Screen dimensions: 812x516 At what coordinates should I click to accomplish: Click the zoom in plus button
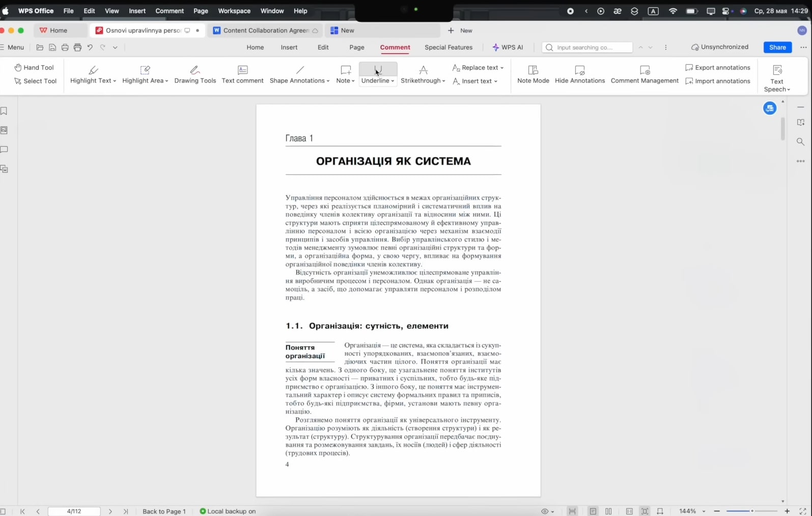[787, 511]
